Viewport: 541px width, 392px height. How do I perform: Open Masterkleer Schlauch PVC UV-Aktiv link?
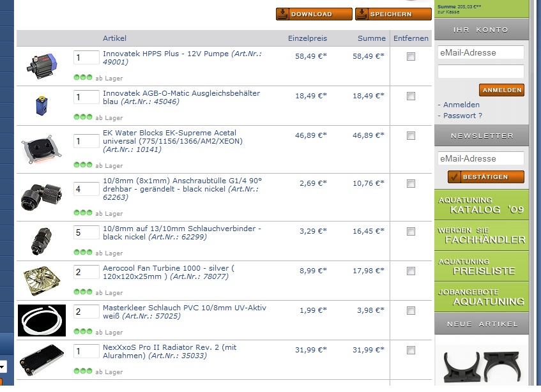(x=185, y=312)
